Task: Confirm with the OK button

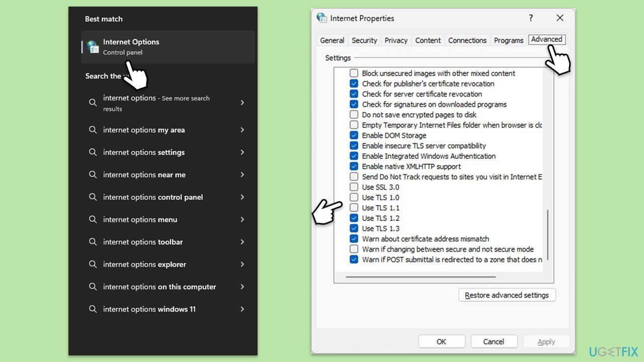Action: click(441, 342)
